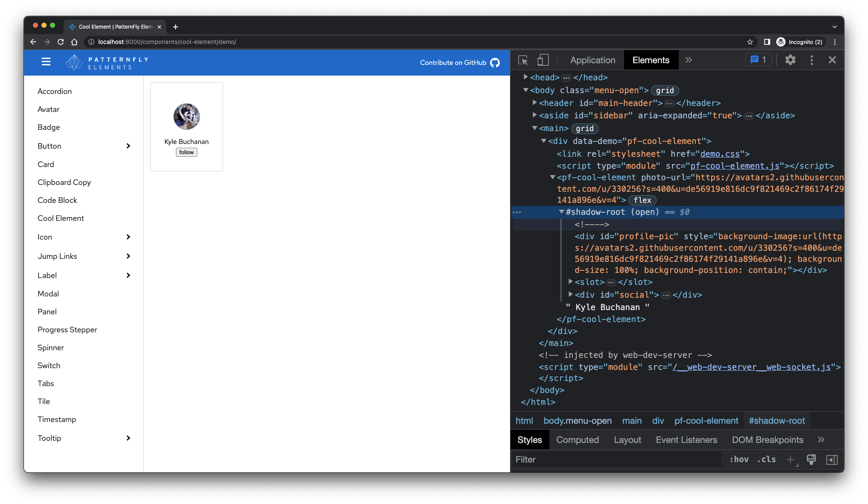The image size is (868, 504).
Task: Bookmark the page with the star icon
Action: click(750, 42)
